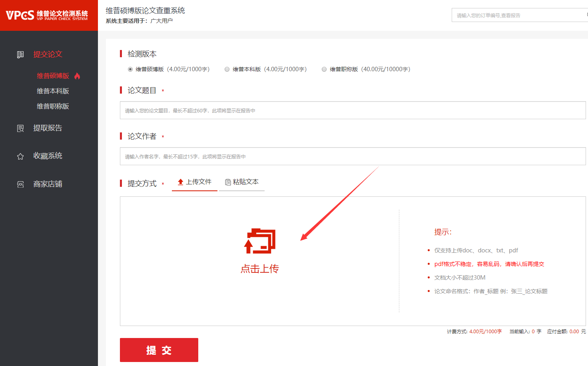This screenshot has height=366, width=588.
Task: Click the upload arrow icon on 上传文件 tab
Action: (181, 182)
